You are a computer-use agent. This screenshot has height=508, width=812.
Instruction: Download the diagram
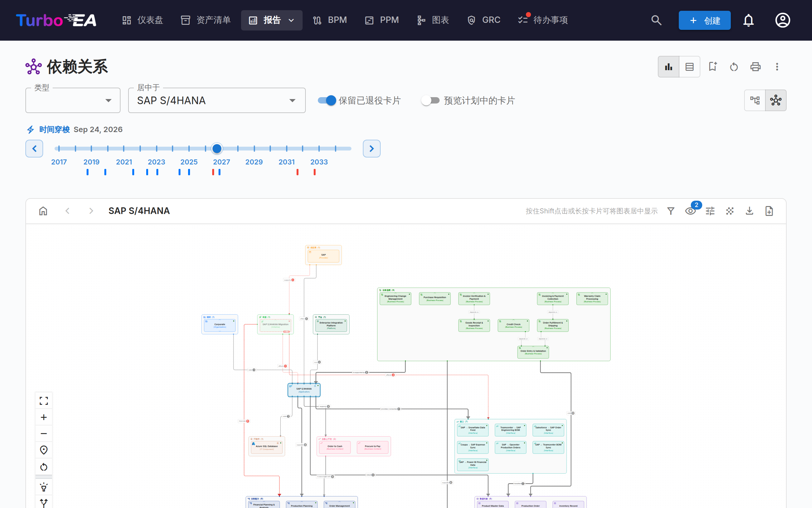click(749, 211)
